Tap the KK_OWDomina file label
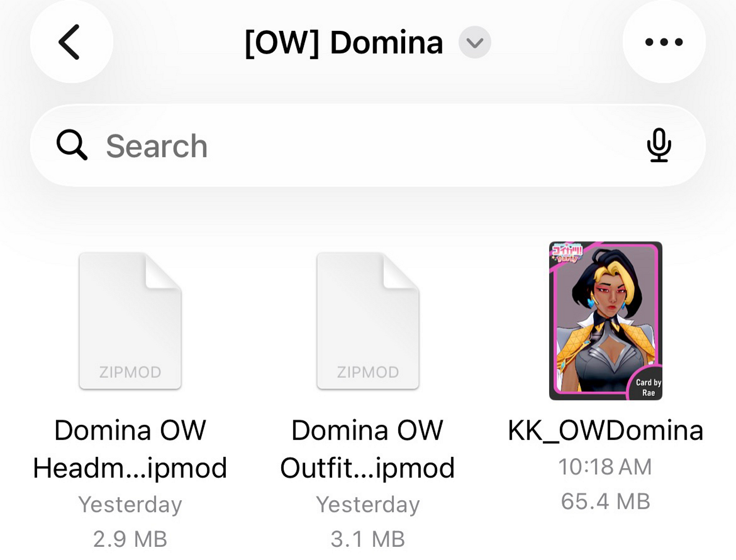736x560 pixels. pyautogui.click(x=605, y=431)
